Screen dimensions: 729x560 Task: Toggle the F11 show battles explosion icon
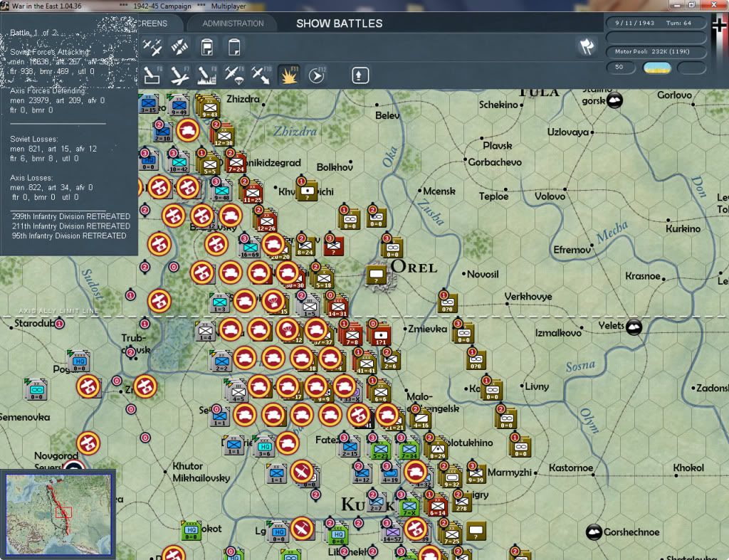coord(289,75)
